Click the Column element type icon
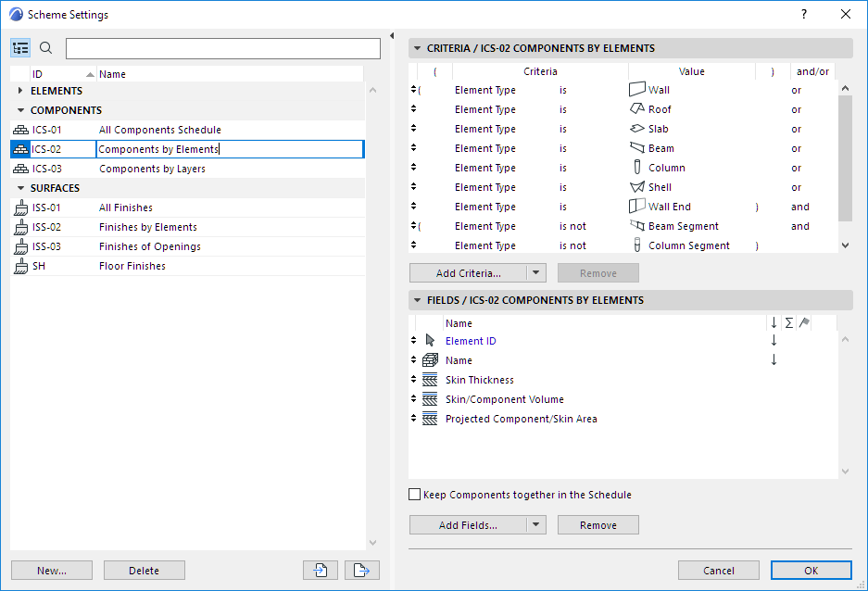The image size is (868, 591). [637, 167]
